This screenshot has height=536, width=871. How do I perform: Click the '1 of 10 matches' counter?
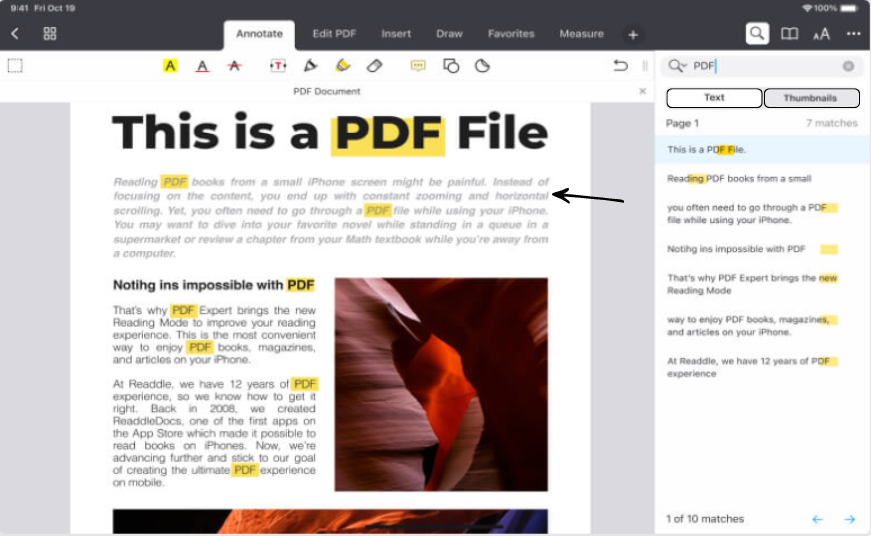click(705, 519)
